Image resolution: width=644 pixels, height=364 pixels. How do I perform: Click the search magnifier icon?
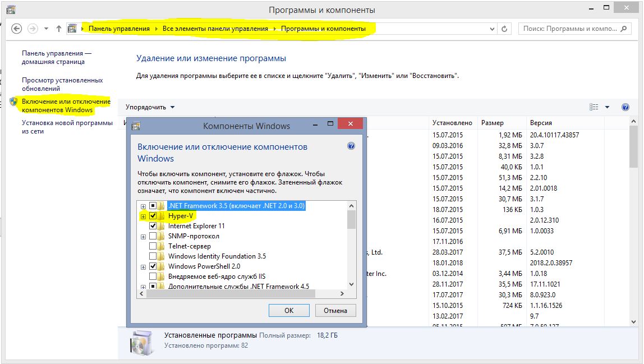[624, 29]
